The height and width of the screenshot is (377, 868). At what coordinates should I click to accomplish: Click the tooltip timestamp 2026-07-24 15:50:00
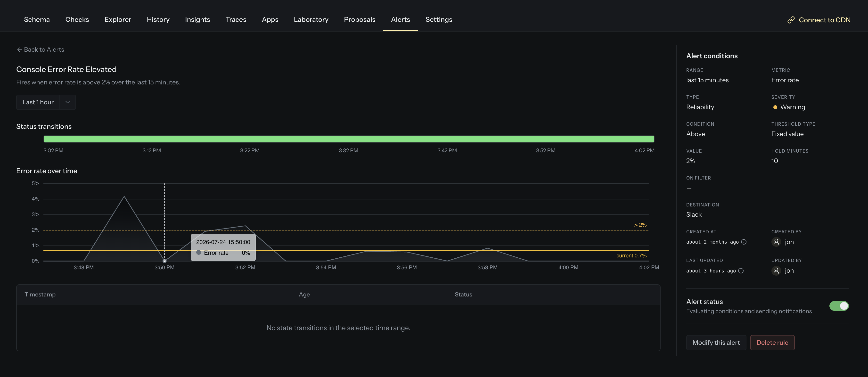[x=223, y=242]
